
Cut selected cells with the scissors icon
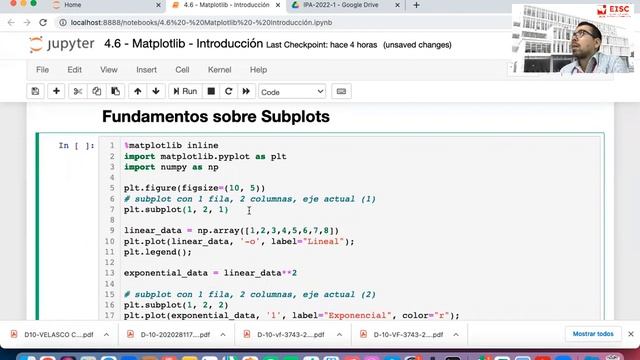tap(78, 91)
